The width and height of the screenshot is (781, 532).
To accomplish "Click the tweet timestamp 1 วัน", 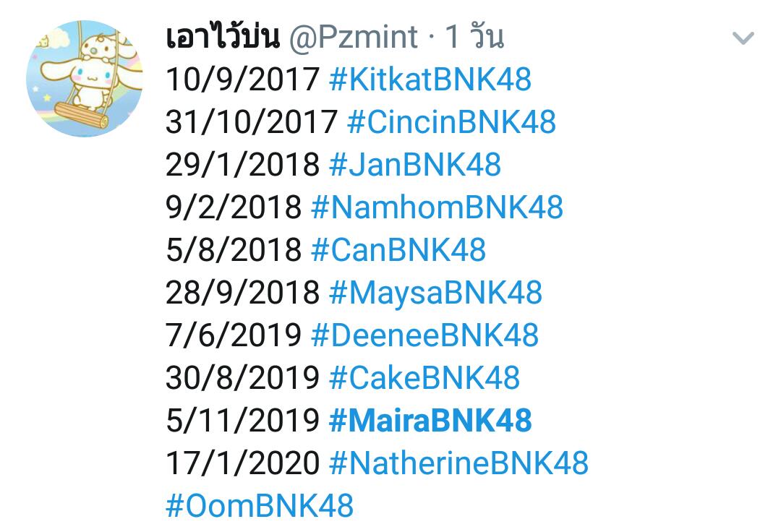I will (474, 37).
